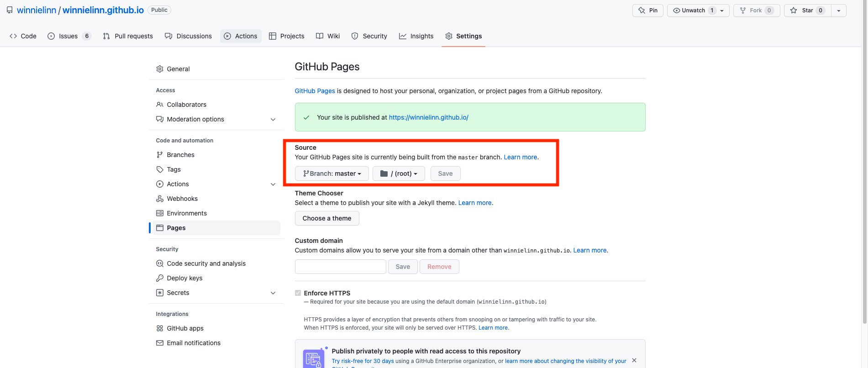
Task: Dismiss the publish privately banner
Action: pos(634,360)
